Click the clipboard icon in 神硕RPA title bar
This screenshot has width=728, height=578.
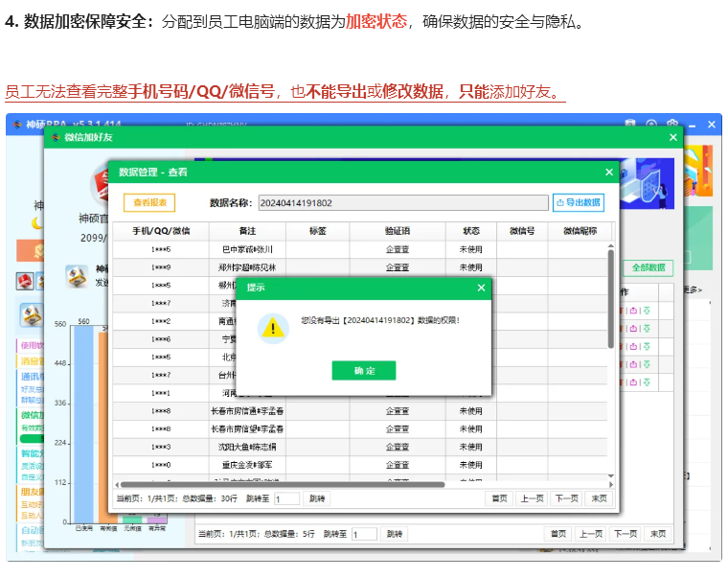click(630, 124)
